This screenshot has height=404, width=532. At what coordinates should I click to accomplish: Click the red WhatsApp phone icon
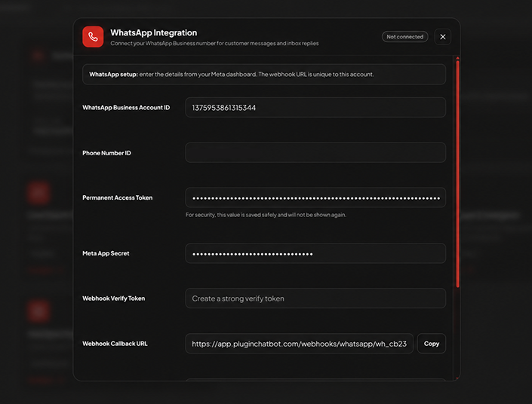click(93, 37)
